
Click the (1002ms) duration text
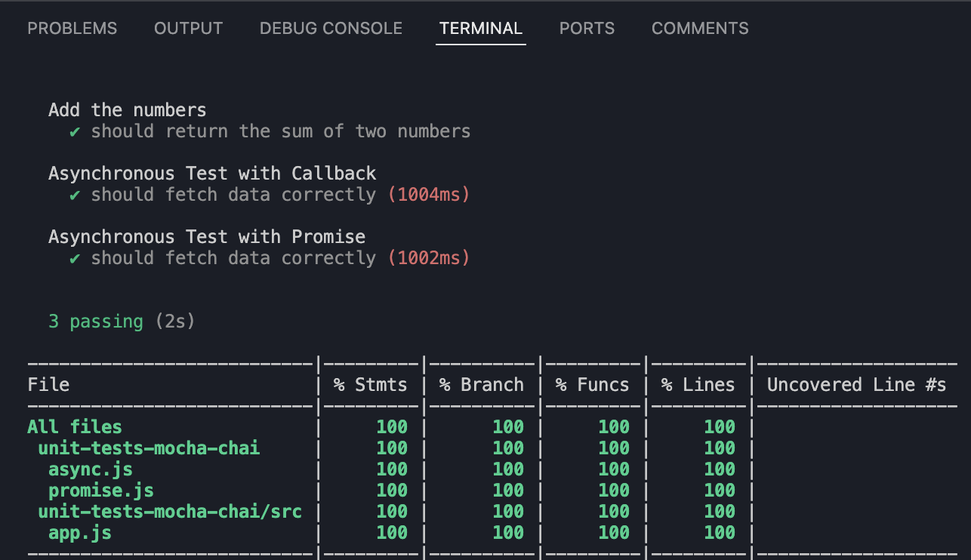click(x=429, y=258)
